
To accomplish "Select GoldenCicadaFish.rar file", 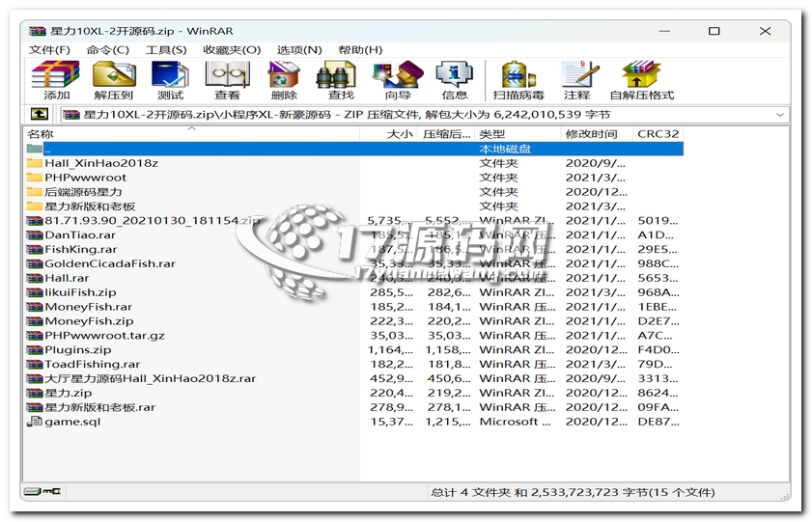I will click(x=354, y=263).
